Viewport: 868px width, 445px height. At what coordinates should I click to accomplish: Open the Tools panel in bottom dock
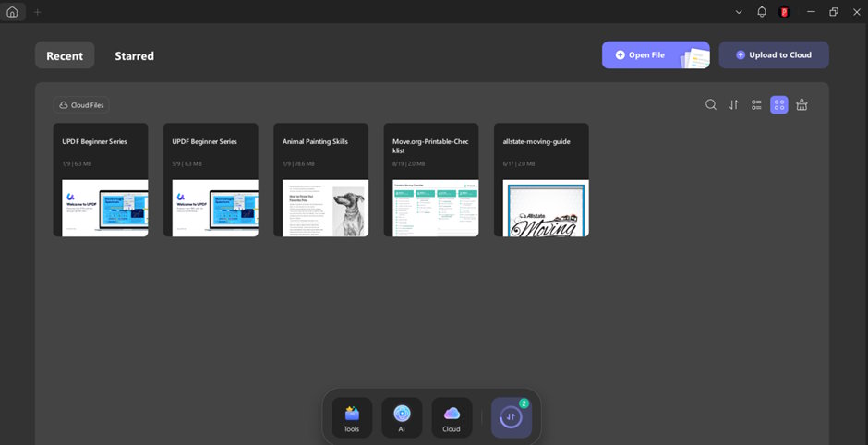point(352,417)
